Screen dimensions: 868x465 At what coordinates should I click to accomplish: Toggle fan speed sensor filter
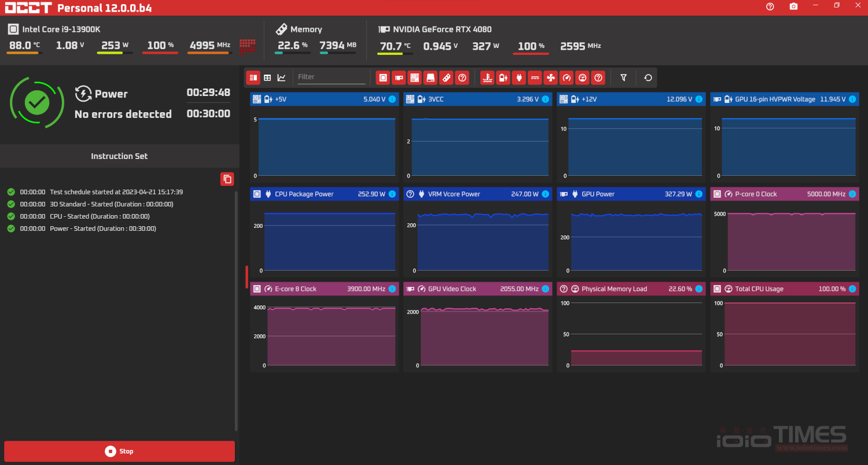click(x=551, y=77)
